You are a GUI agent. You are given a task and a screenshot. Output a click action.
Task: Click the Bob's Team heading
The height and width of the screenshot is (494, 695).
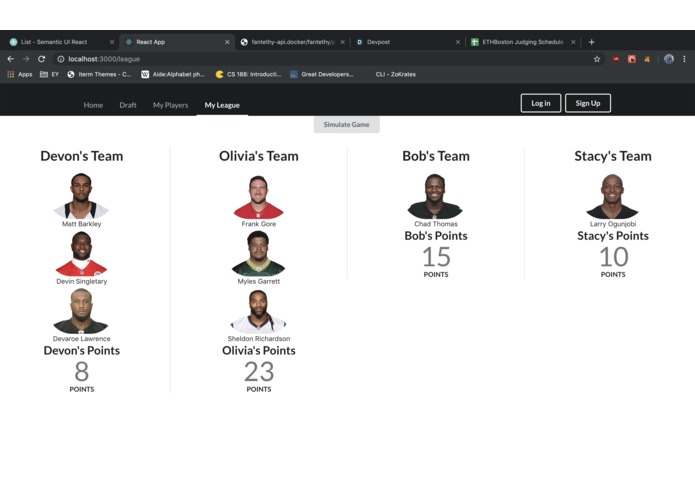(436, 156)
